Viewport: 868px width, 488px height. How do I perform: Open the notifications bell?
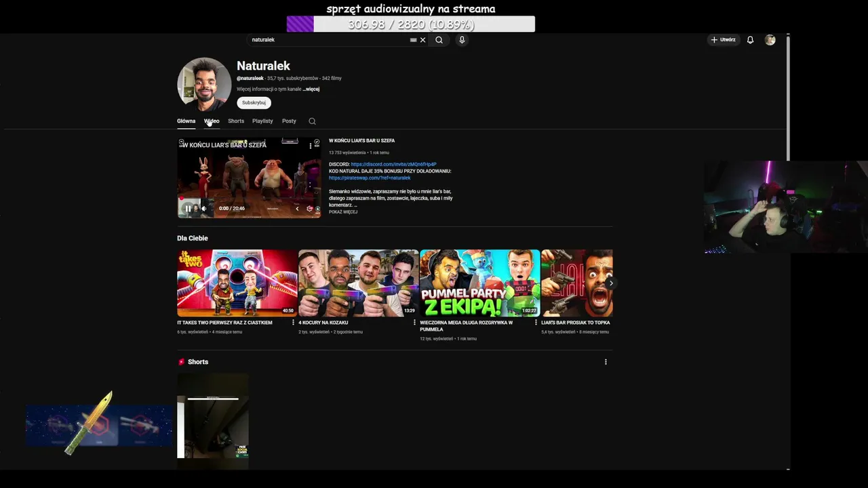click(x=750, y=40)
